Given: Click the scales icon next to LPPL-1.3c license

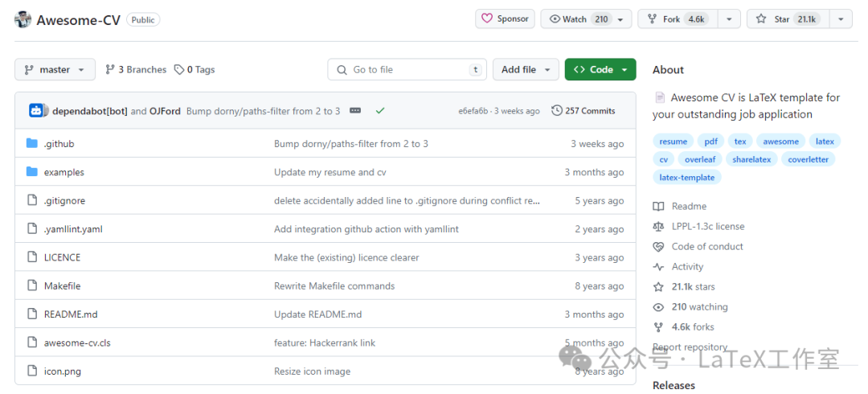Looking at the screenshot, I should pyautogui.click(x=658, y=226).
